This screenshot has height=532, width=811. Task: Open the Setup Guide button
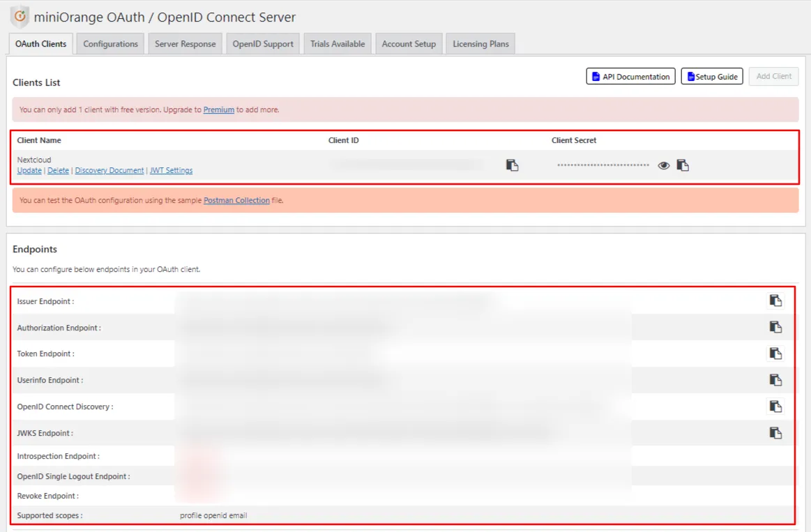[712, 76]
